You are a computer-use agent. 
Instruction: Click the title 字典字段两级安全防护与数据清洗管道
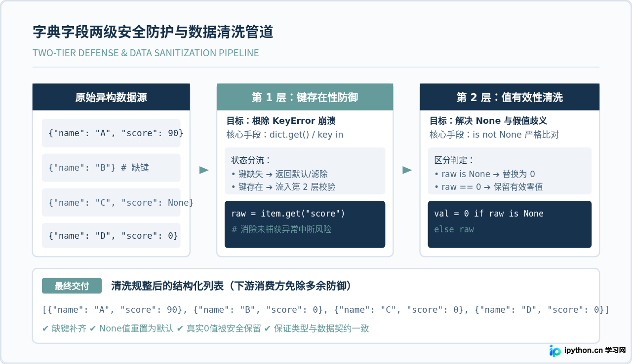pyautogui.click(x=153, y=33)
